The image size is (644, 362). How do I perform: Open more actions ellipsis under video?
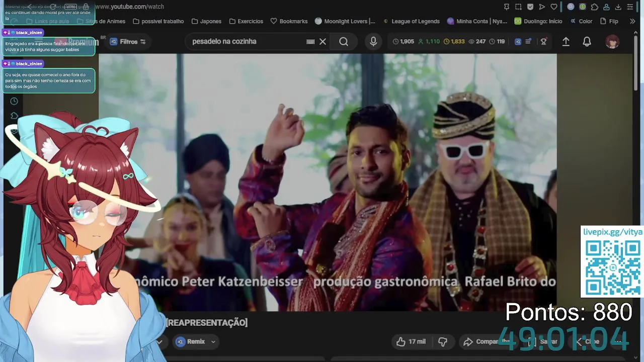[618, 342]
